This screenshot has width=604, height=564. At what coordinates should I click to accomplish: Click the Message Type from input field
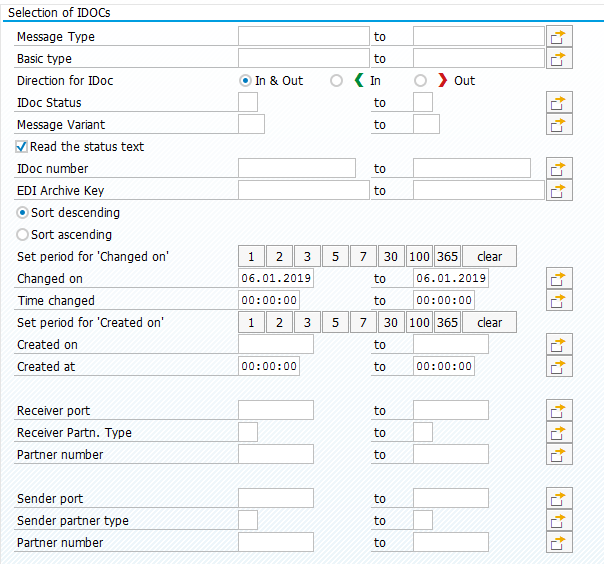pyautogui.click(x=304, y=36)
